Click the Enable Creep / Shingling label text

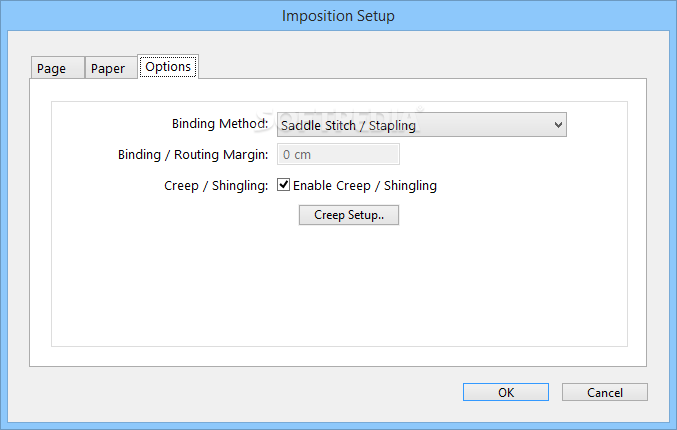click(x=365, y=185)
